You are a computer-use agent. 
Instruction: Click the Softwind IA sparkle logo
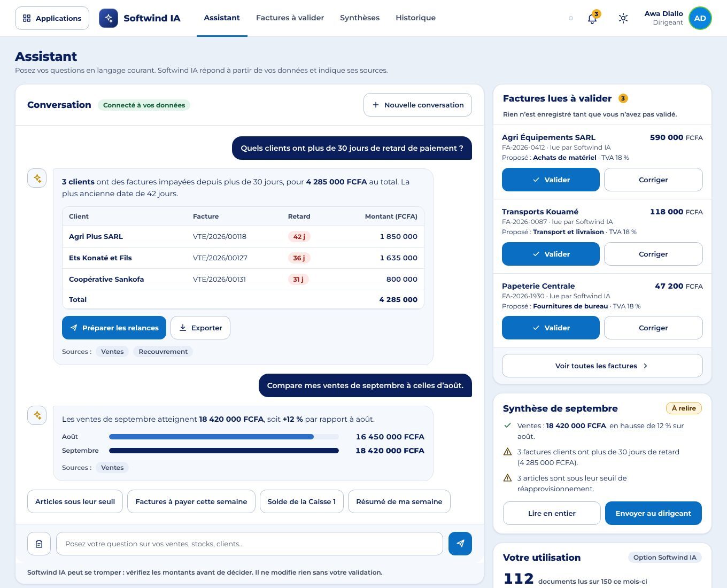click(109, 18)
